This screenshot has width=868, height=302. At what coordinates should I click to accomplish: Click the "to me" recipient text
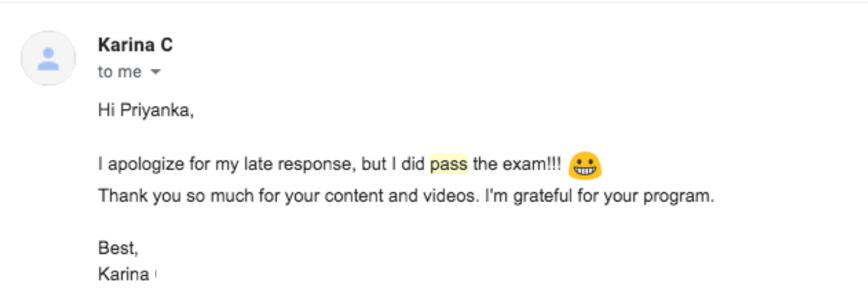[x=120, y=72]
